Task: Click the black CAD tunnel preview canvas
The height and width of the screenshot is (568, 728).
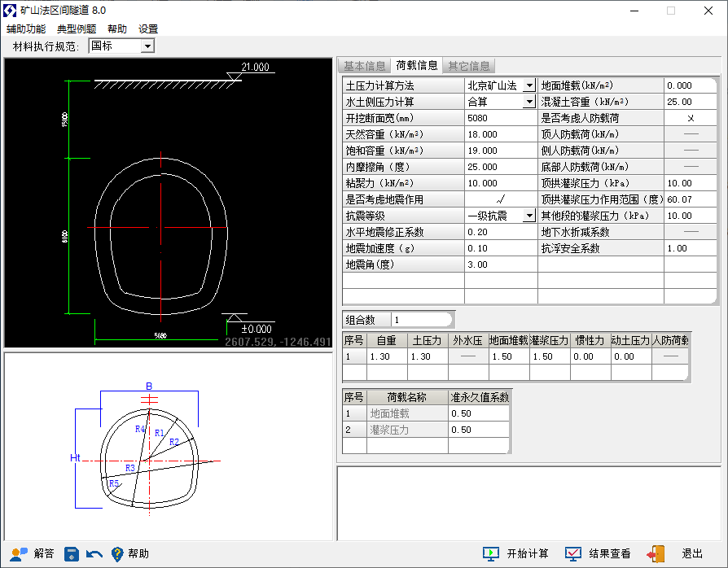Action: tap(168, 203)
